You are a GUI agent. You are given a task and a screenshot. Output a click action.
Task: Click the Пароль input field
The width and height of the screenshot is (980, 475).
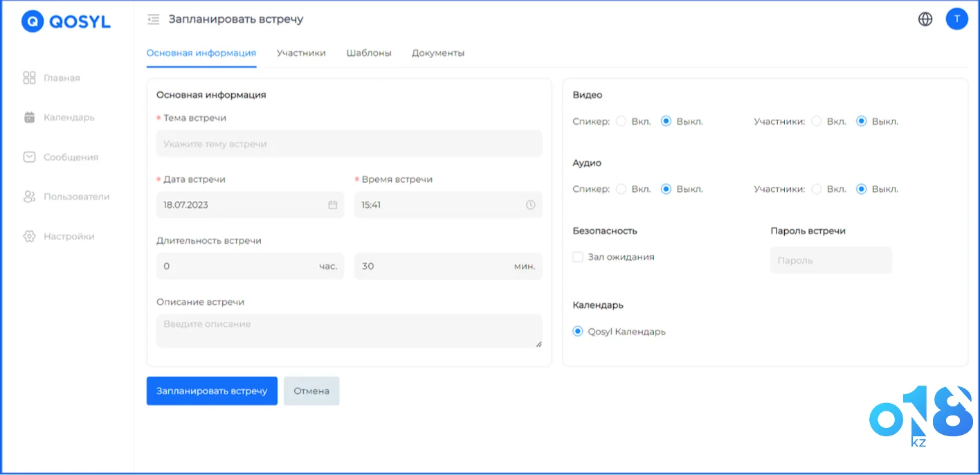(x=831, y=260)
